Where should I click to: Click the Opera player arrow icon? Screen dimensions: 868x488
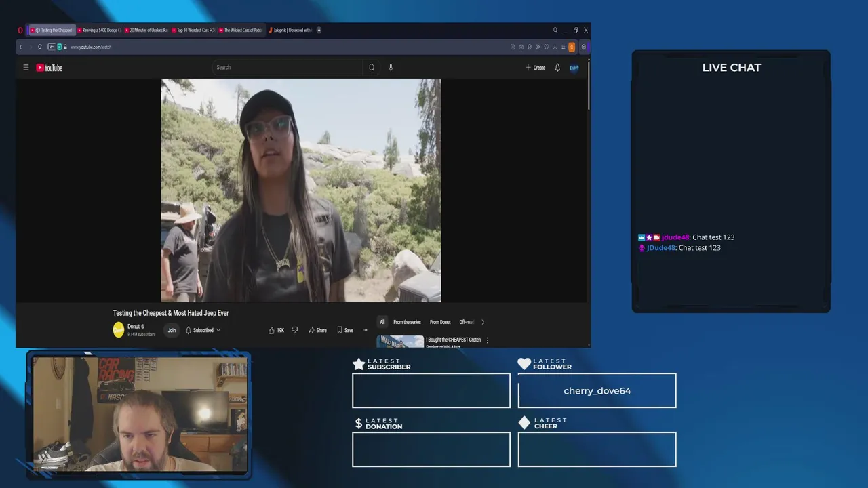pos(538,47)
